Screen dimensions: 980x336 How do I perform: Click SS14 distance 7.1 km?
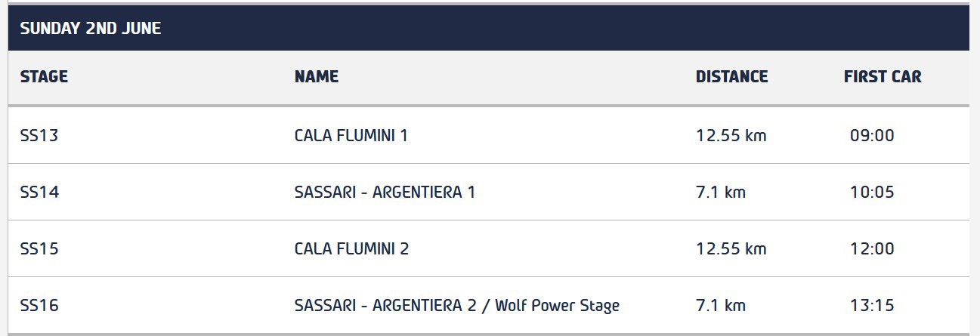720,193
